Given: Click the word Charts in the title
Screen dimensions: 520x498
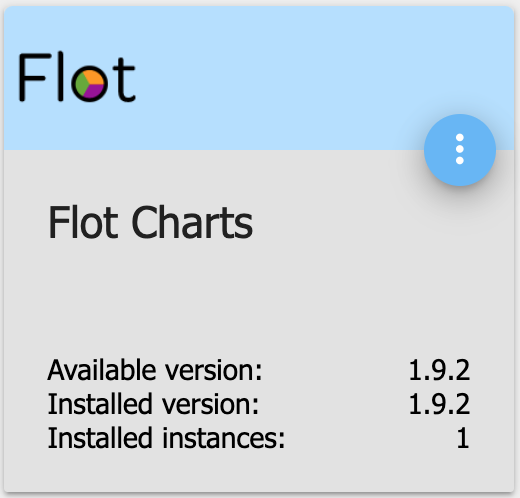Looking at the screenshot, I should click(192, 222).
